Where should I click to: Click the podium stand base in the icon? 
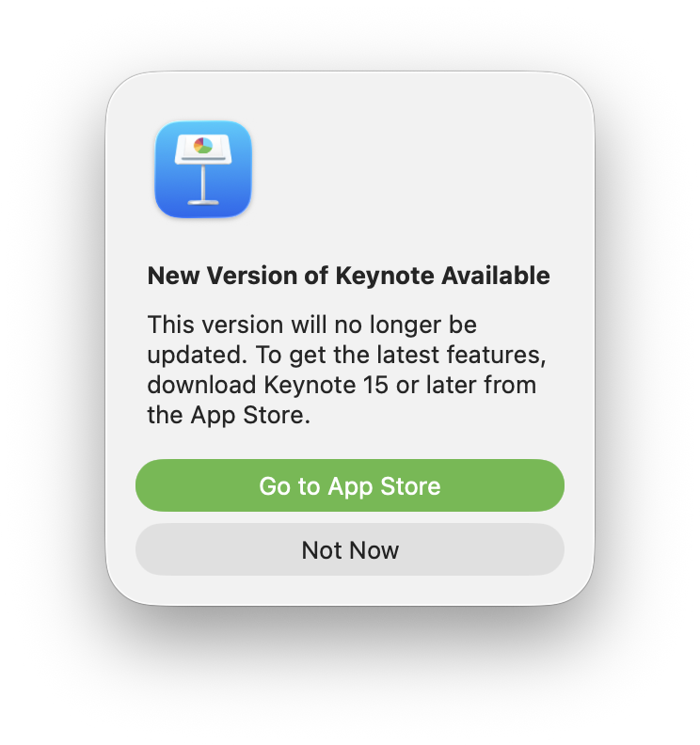coord(203,202)
